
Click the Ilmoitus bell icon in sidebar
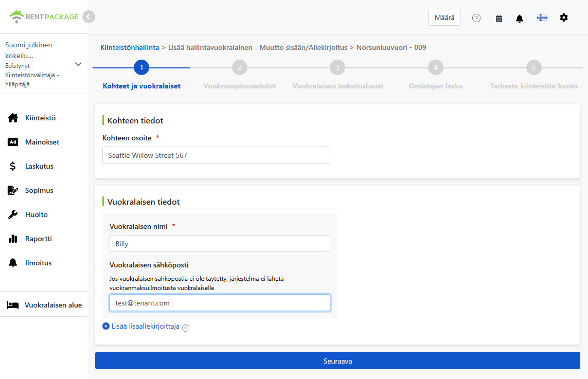pyautogui.click(x=13, y=263)
